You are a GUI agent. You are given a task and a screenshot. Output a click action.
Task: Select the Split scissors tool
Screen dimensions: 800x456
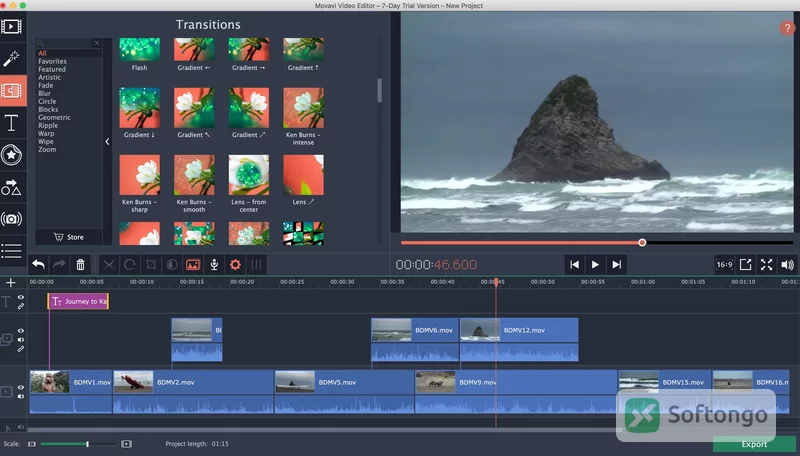109,264
